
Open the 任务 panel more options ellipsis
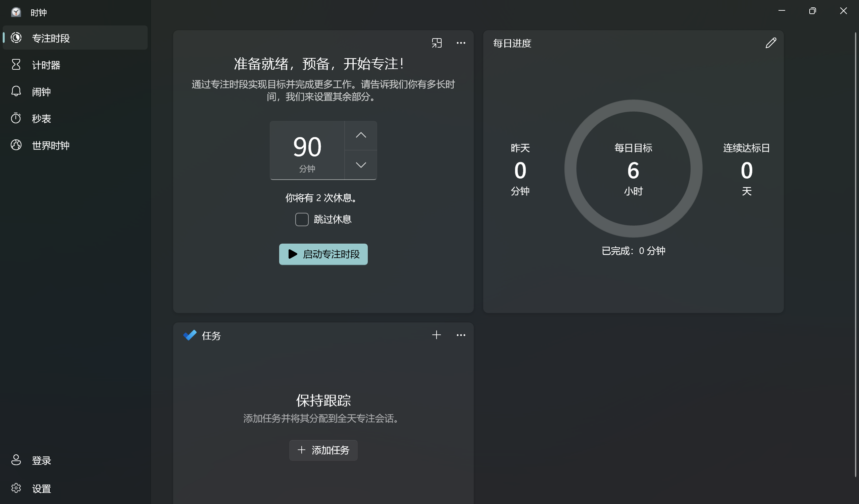[x=461, y=335]
